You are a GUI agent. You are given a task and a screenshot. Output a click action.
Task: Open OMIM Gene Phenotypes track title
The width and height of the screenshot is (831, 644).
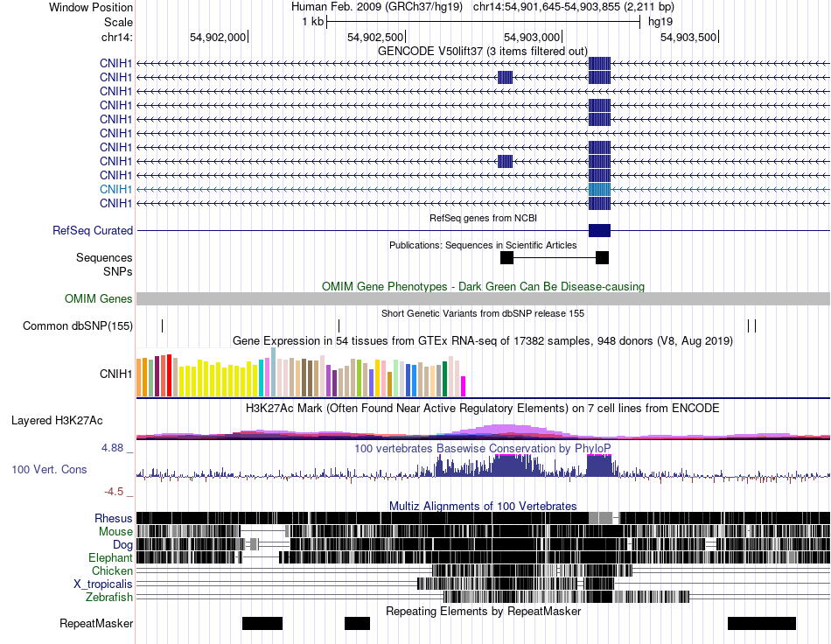click(483, 286)
